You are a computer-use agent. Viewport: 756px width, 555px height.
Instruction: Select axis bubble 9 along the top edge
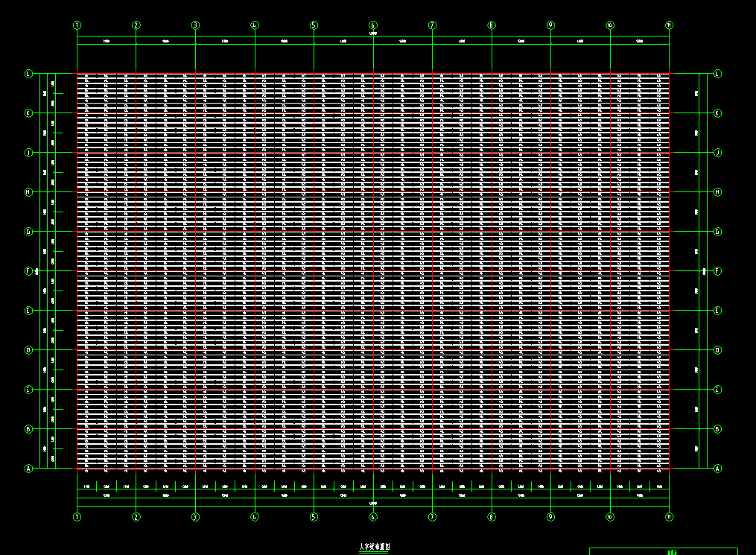(550, 25)
